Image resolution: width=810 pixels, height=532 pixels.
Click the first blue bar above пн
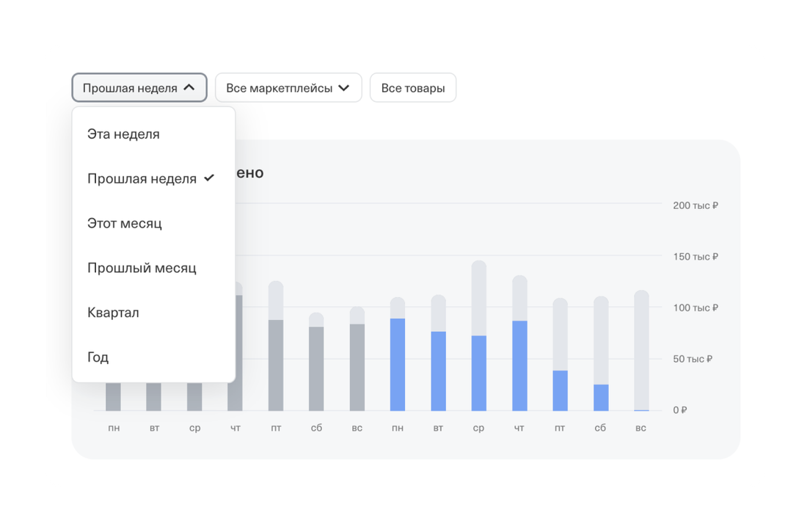[x=397, y=365]
